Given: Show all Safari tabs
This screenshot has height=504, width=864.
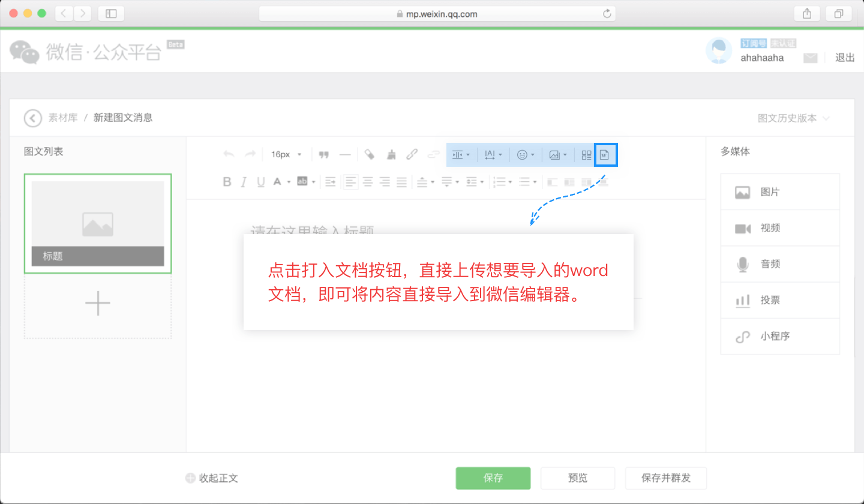Looking at the screenshot, I should coord(838,13).
